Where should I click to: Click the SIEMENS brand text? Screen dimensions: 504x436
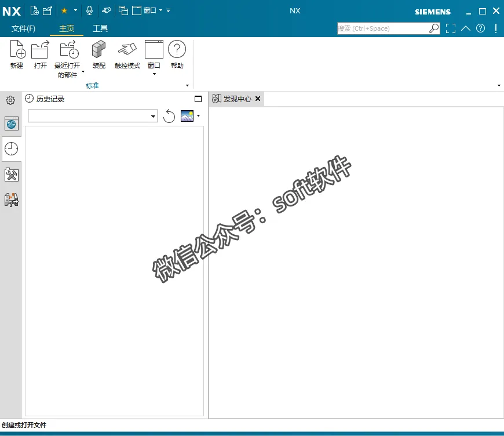[433, 12]
